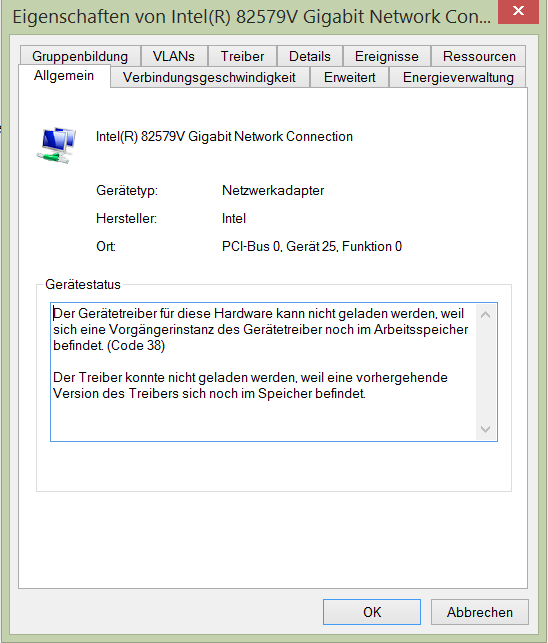Image resolution: width=548 pixels, height=643 pixels.
Task: Click the network adapter icon
Action: pos(56,146)
